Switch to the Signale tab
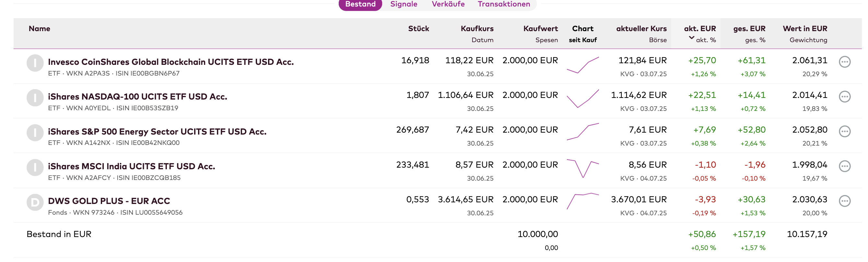 403,4
